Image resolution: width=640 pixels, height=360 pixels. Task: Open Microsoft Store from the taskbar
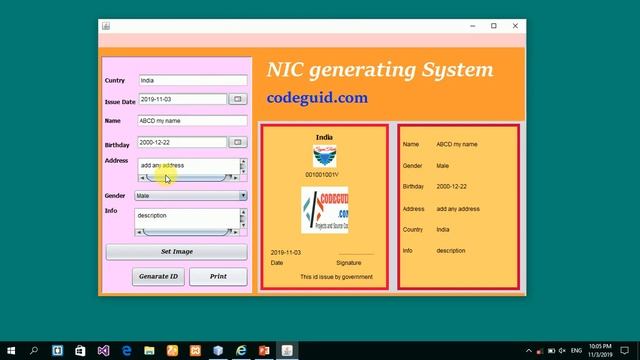pos(80,351)
